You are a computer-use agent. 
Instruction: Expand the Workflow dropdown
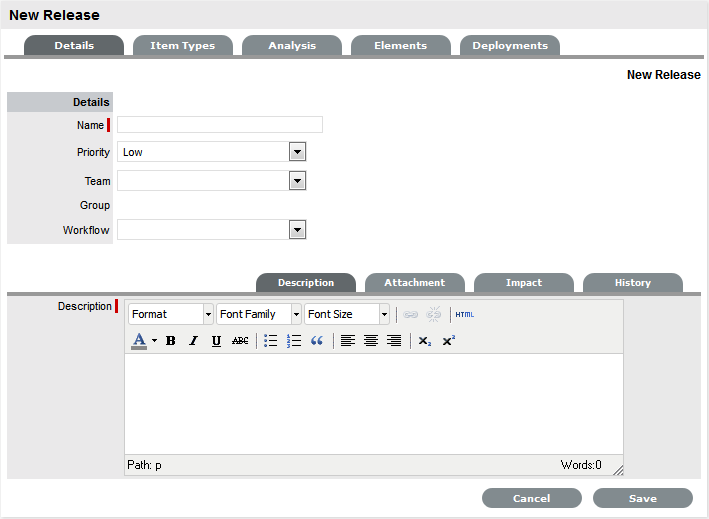coord(297,230)
